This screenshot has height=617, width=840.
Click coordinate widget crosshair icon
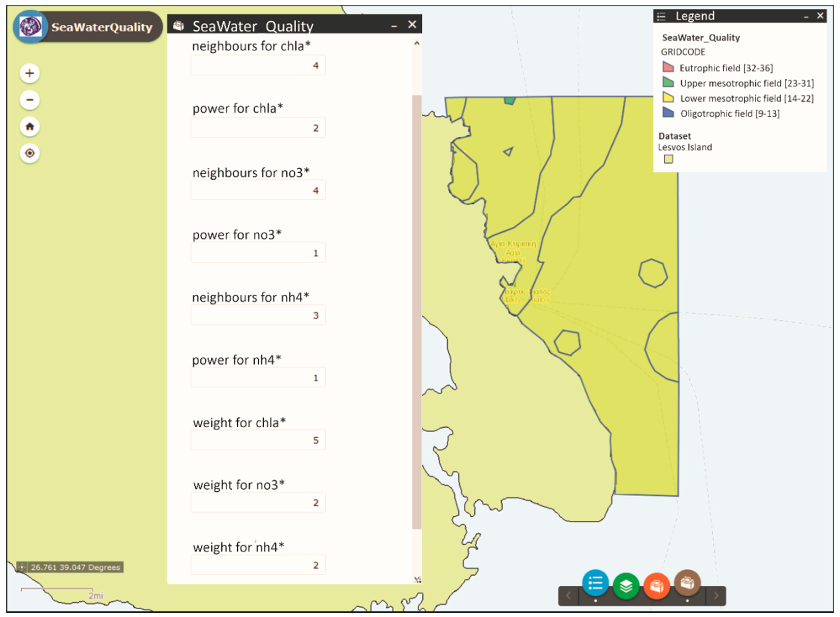[22, 567]
